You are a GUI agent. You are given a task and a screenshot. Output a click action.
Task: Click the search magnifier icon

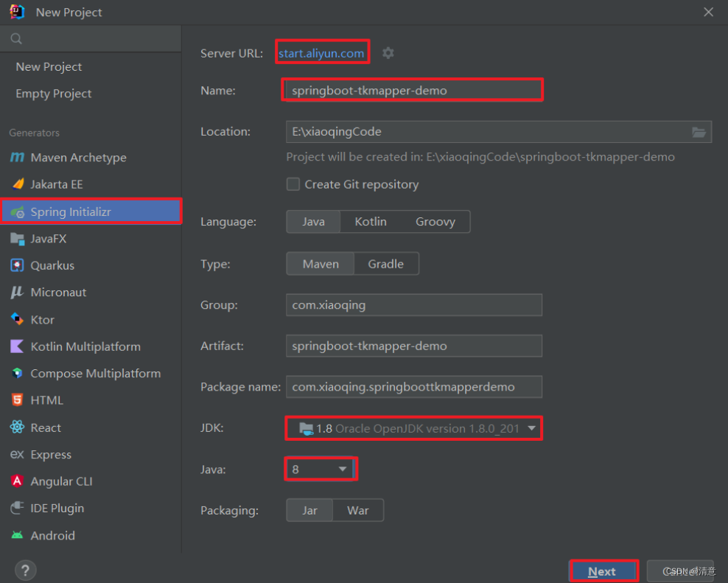(16, 38)
